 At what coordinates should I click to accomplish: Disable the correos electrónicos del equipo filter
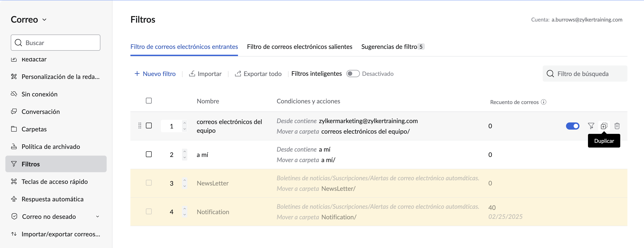(x=573, y=126)
